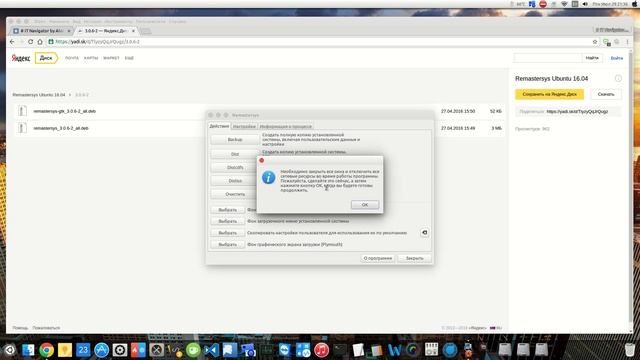Click the Яндекс logo
640x360 pixels.
point(20,58)
